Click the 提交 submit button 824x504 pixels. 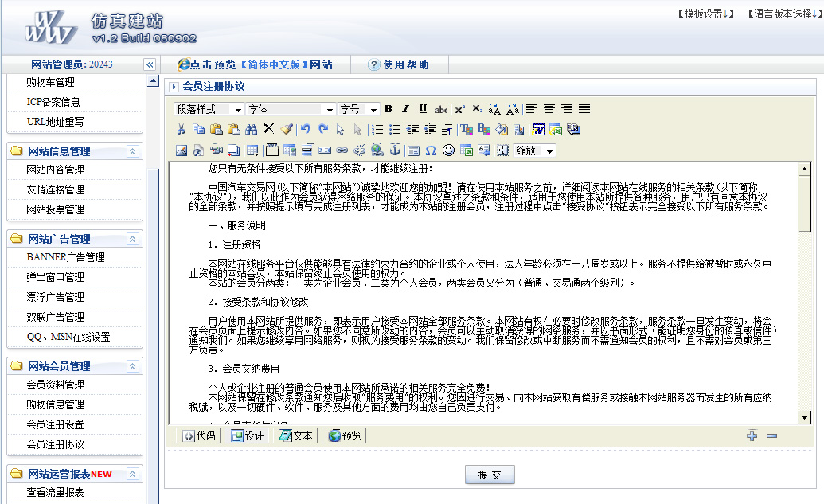tap(490, 475)
